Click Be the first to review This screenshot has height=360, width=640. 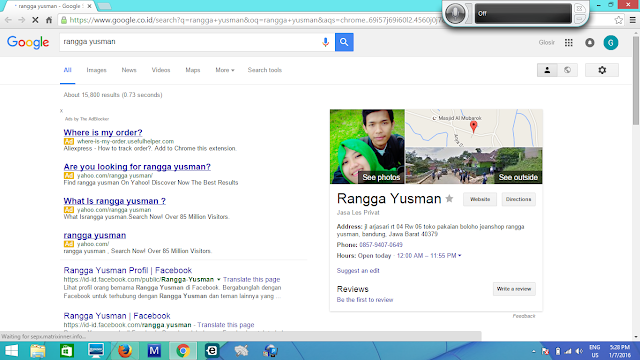[365, 300]
